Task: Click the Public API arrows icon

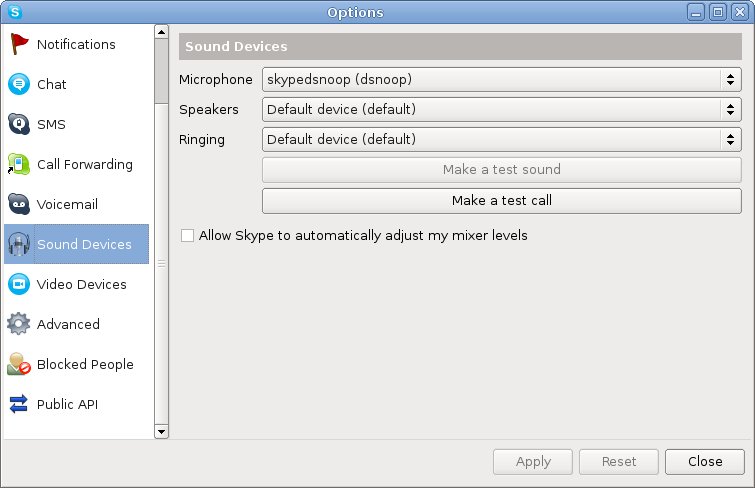Action: (x=19, y=404)
